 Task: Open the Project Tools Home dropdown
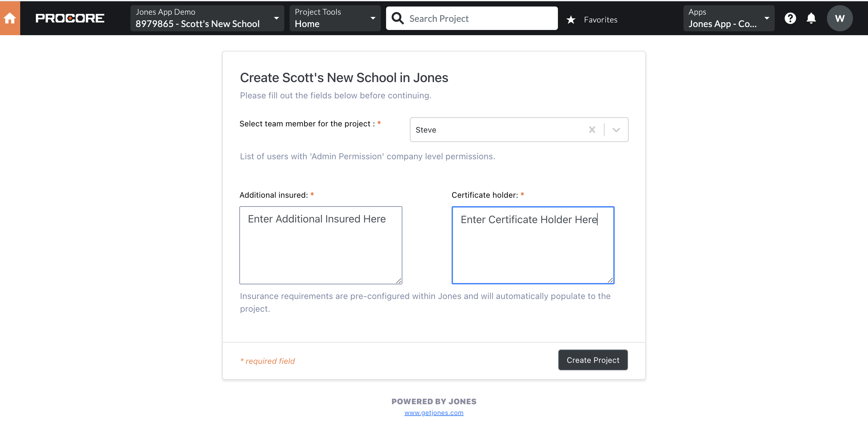335,18
